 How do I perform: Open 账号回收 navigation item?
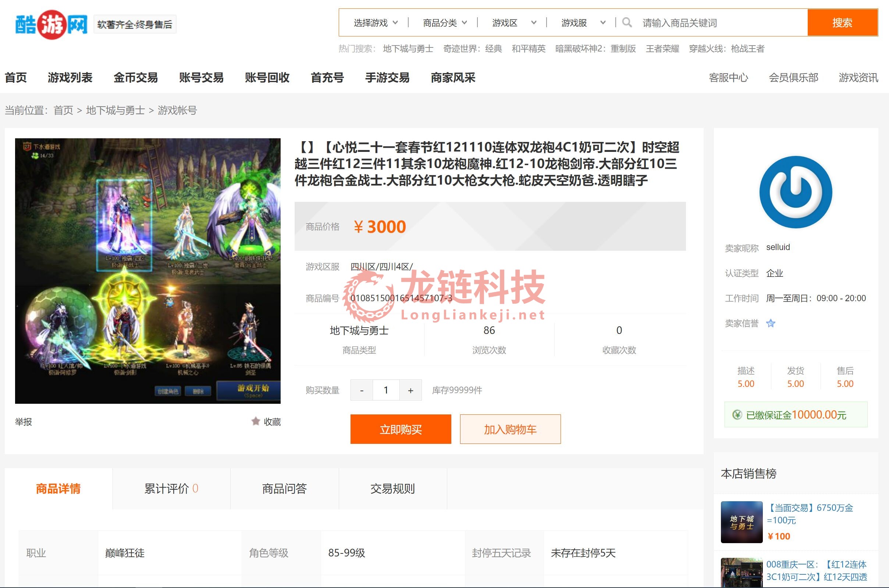267,78
